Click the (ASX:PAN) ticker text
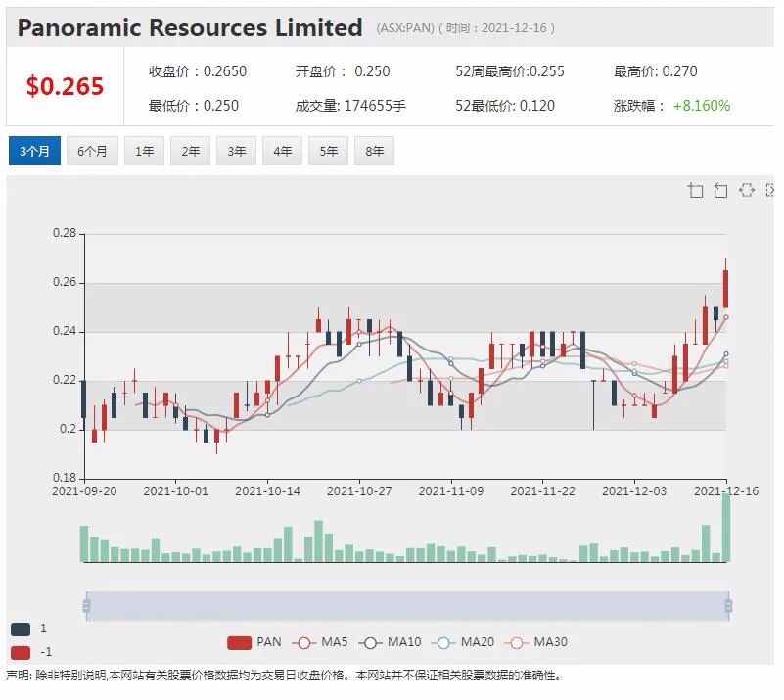784x700 pixels. pos(405,28)
